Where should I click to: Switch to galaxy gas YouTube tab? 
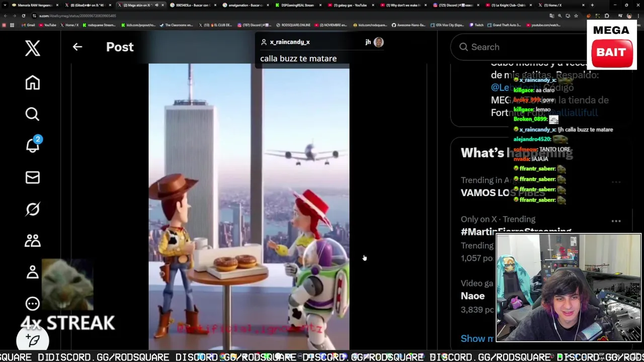(x=350, y=5)
